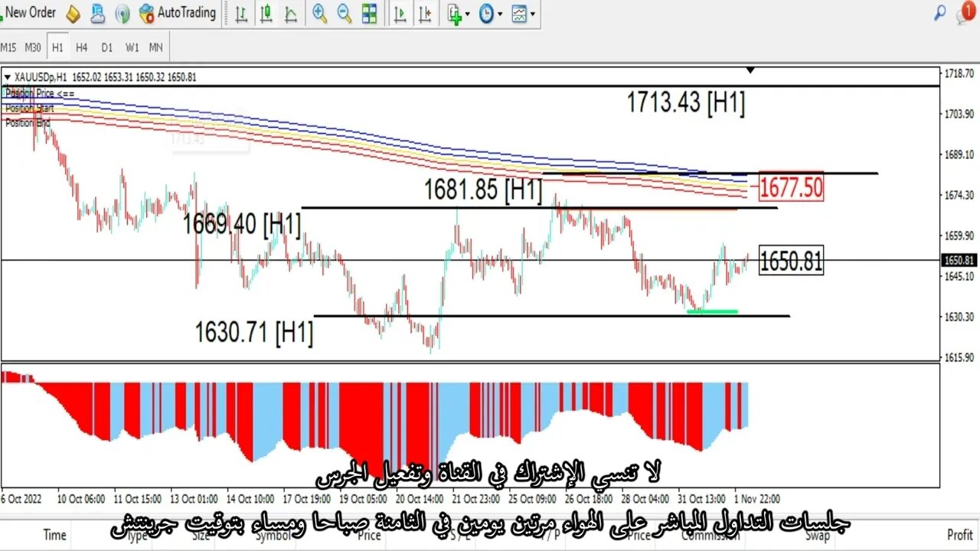Click the red 1677.50 price box
This screenshot has width=980, height=551.
point(791,187)
